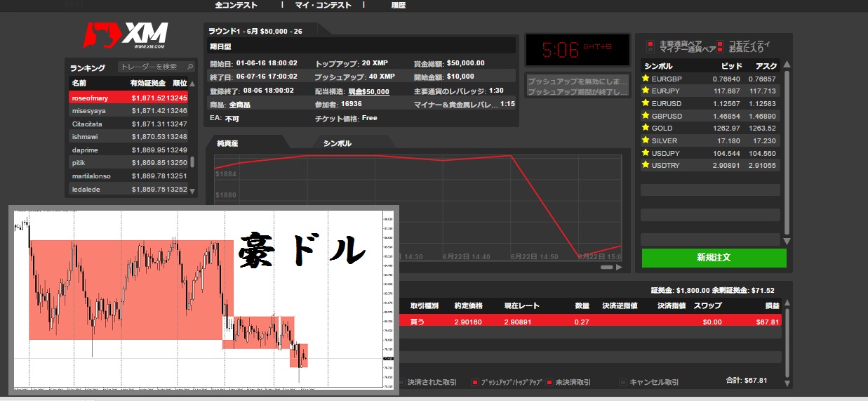Switch to the シンボル chart tab
The image size is (868, 401).
pyautogui.click(x=338, y=143)
